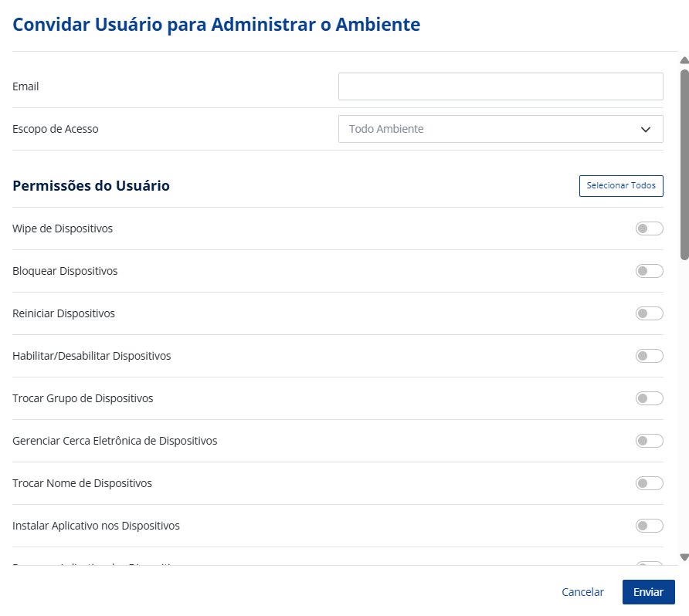
Task: Toggle Gerenciar Cerca Eletrônica de Dispositivos
Action: pyautogui.click(x=649, y=441)
